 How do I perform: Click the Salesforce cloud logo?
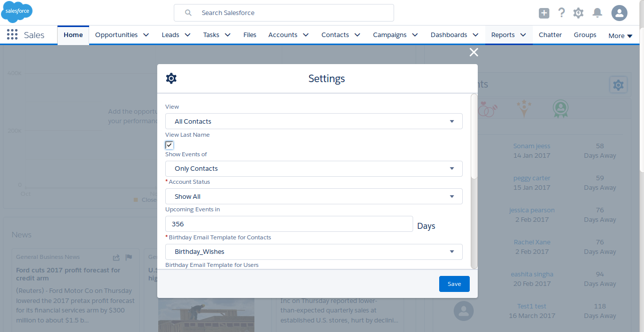(16, 12)
